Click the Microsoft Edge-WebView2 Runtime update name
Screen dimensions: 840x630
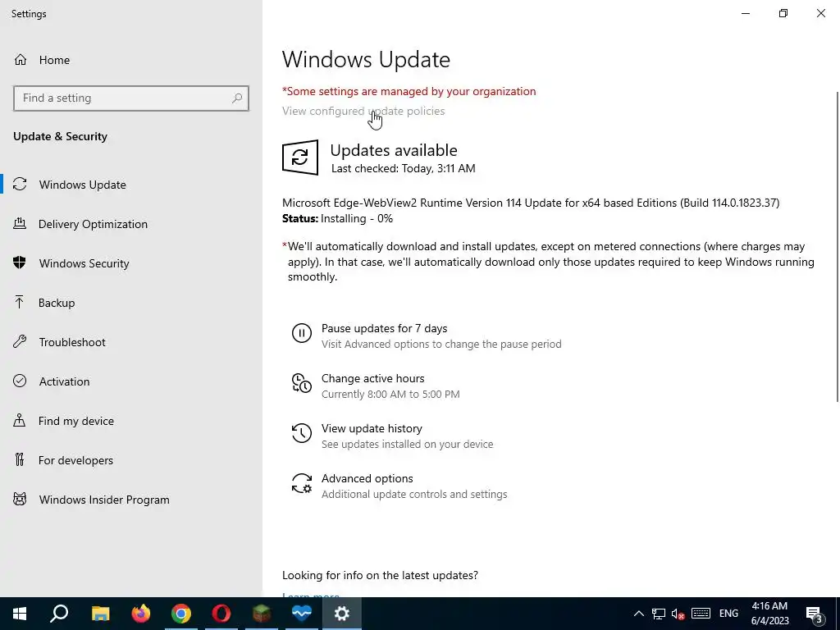[531, 203]
